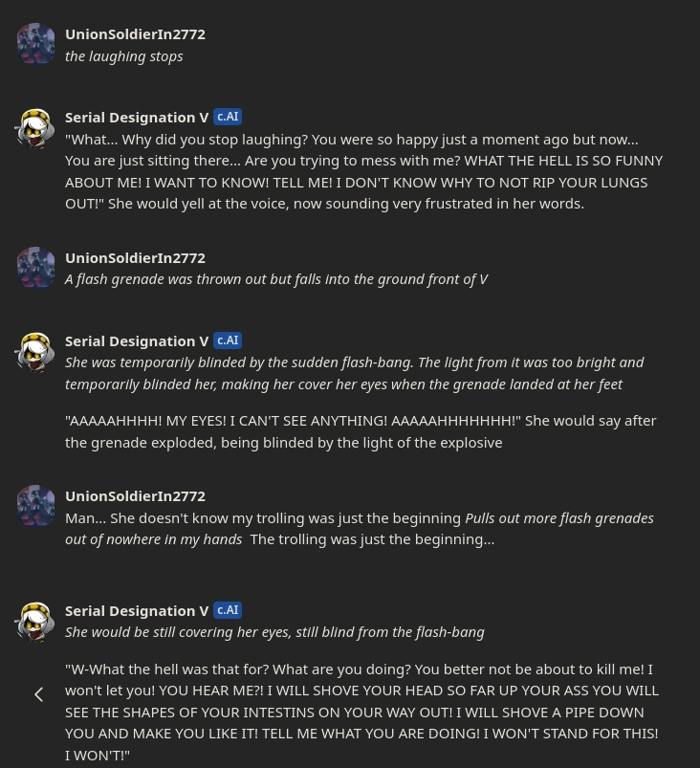Select the message text 'the laughing stops'
The width and height of the screenshot is (700, 768).
124,55
